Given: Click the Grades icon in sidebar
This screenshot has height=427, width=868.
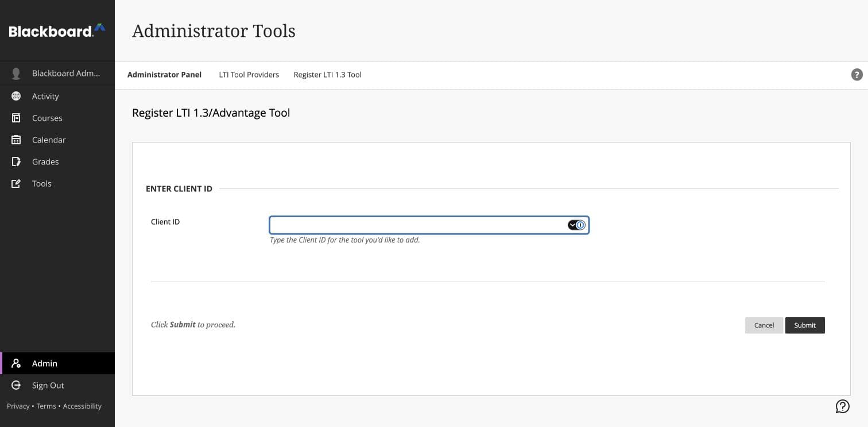Looking at the screenshot, I should pos(16,161).
